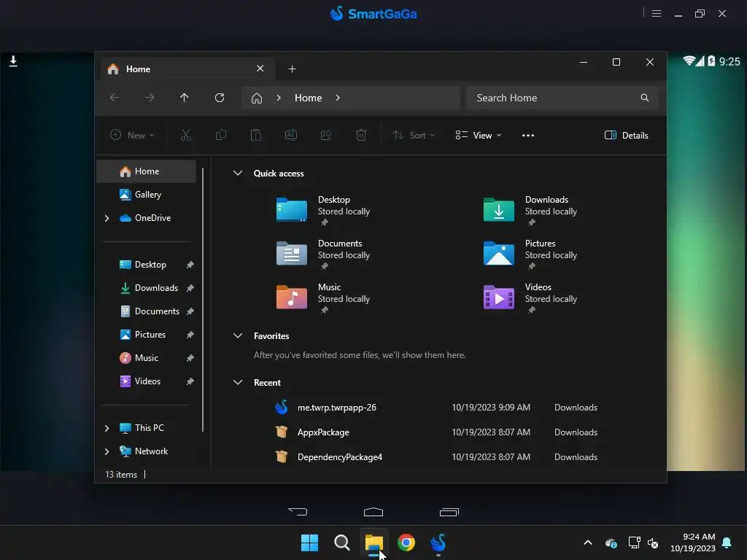Screen dimensions: 747x560
Task: Open the Downloads folder tile in Quick access
Action: (531, 210)
